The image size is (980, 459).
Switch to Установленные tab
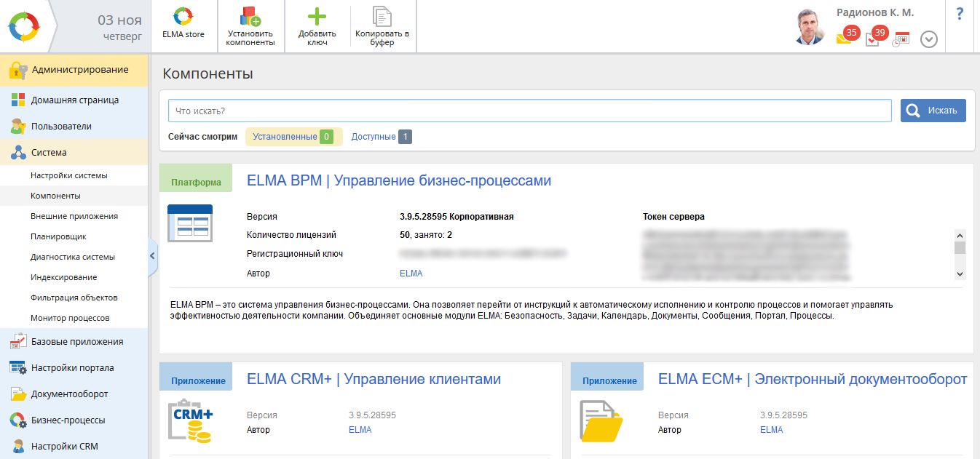pyautogui.click(x=293, y=137)
